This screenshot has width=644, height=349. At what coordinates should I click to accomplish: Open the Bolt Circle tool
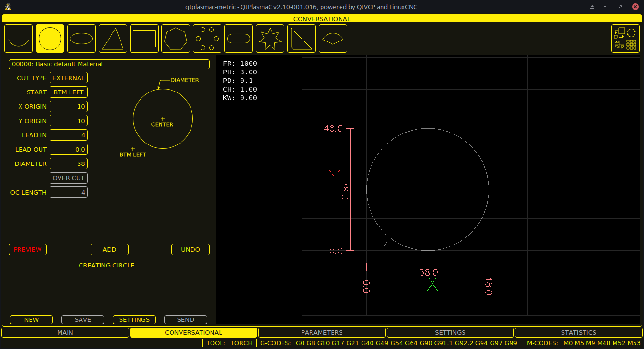(x=207, y=38)
